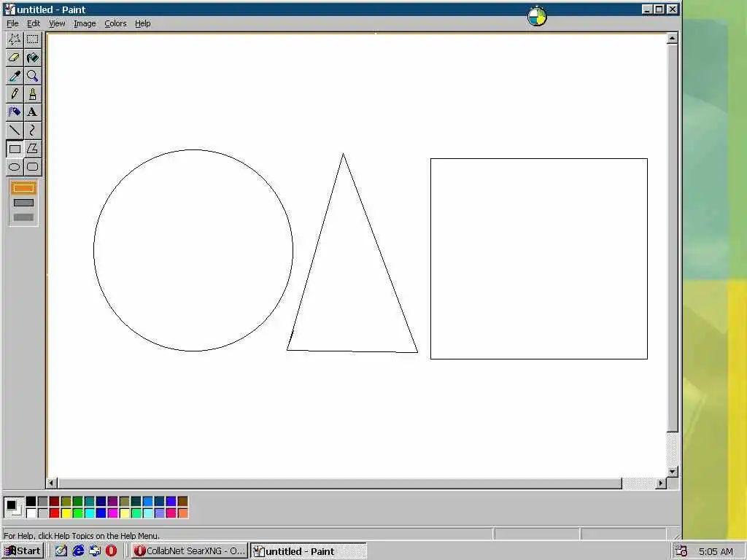Choose the solid fill without outline option
Screen dimensions: 747x560
[x=23, y=217]
